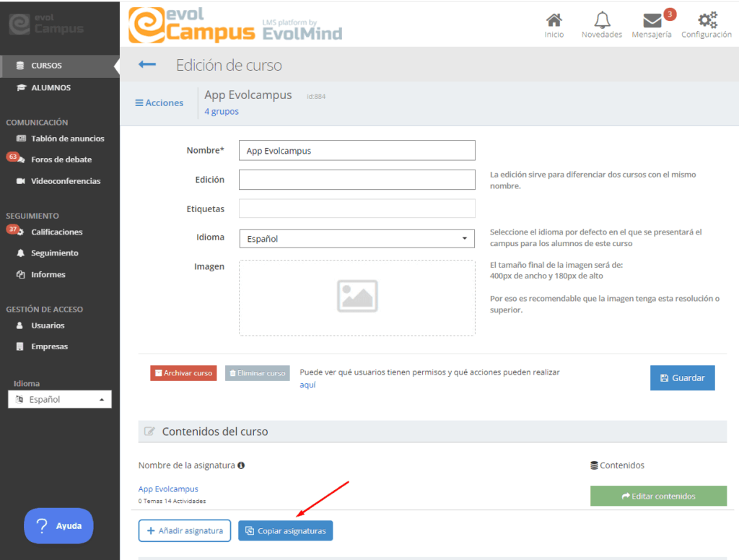Click the Inicio home icon
Image resolution: width=739 pixels, height=560 pixels.
point(554,21)
